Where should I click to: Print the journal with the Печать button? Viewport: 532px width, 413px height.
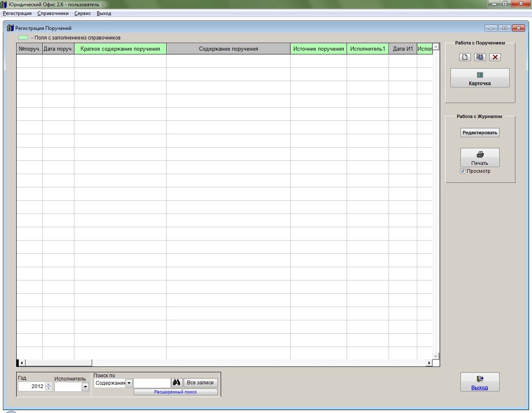pos(480,158)
